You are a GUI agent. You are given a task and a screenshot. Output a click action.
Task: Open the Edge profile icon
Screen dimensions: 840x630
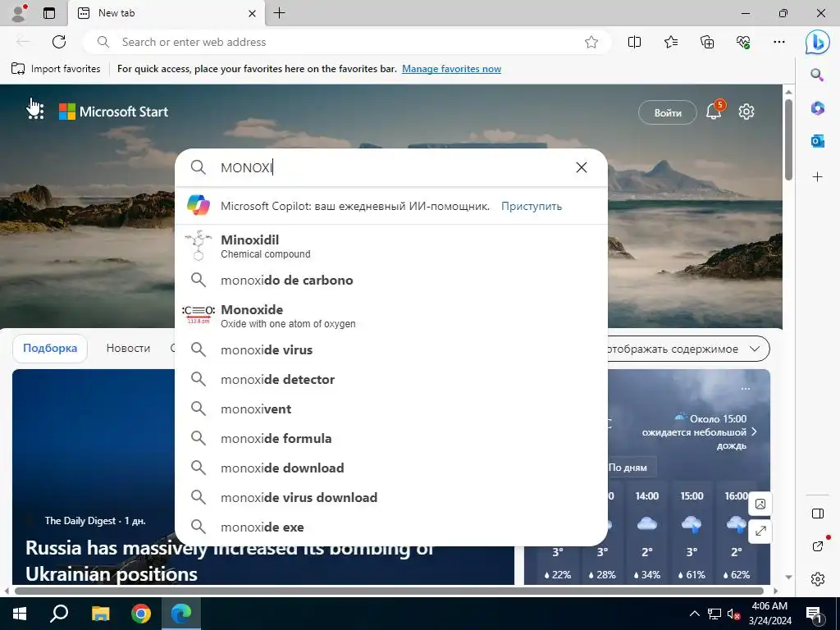point(20,13)
